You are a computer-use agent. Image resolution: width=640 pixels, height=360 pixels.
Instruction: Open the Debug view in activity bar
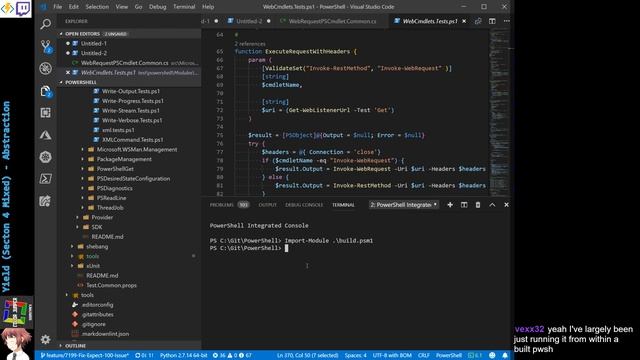pyautogui.click(x=46, y=69)
